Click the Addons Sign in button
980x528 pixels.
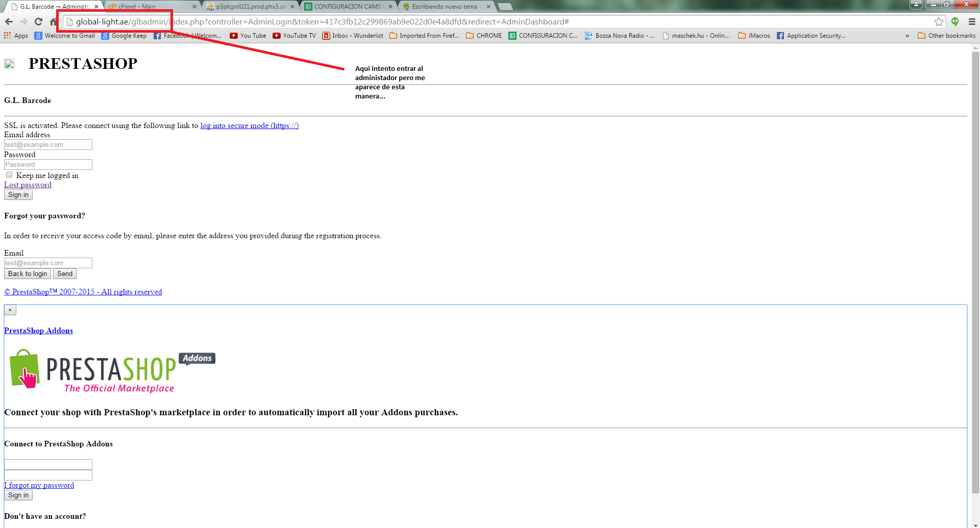(x=18, y=495)
